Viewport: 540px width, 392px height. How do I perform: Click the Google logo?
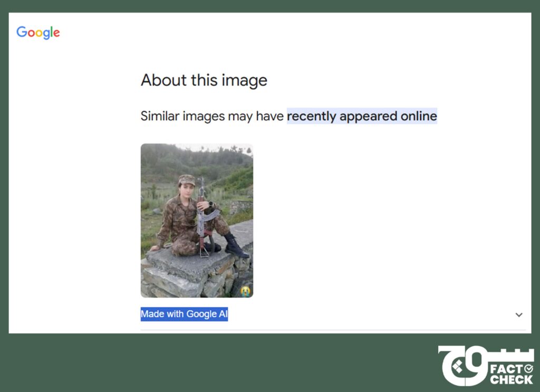tap(38, 33)
